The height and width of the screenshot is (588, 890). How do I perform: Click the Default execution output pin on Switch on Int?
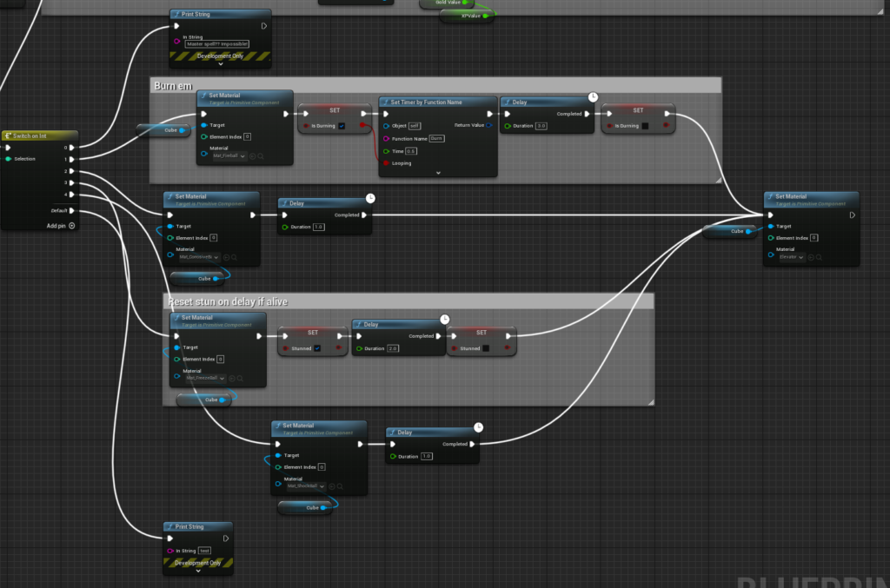[71, 210]
